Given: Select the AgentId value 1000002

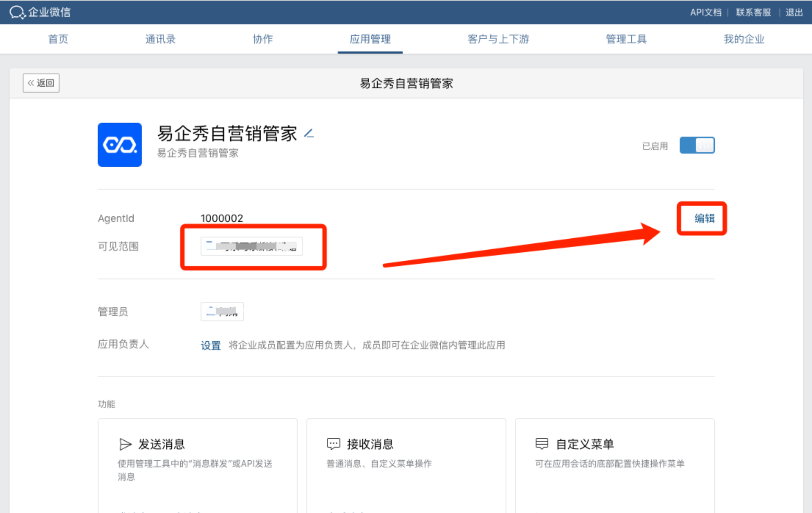Looking at the screenshot, I should (222, 218).
